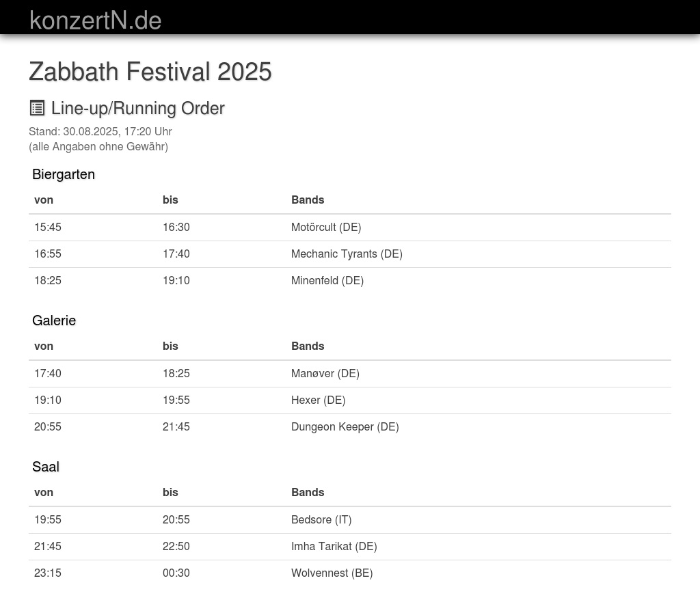Select the Zabbath Festival 2025 heading
The image size is (700, 600).
pyautogui.click(x=150, y=72)
